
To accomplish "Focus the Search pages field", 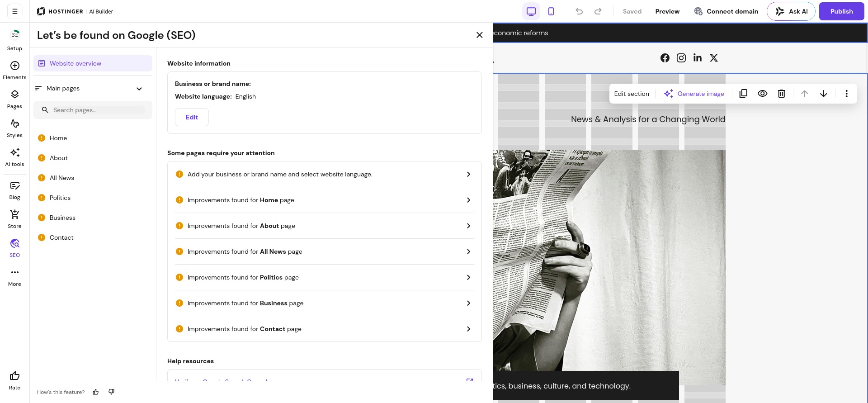I will point(93,110).
